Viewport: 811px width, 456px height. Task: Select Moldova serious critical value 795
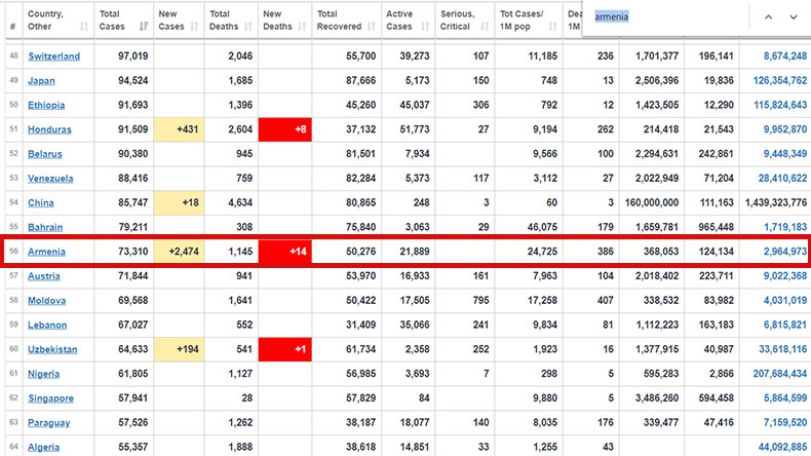tap(480, 300)
